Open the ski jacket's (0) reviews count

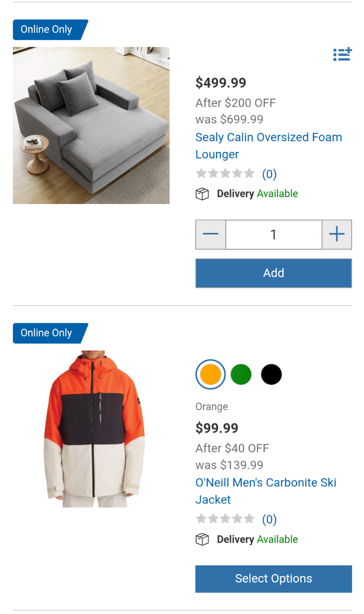269,519
